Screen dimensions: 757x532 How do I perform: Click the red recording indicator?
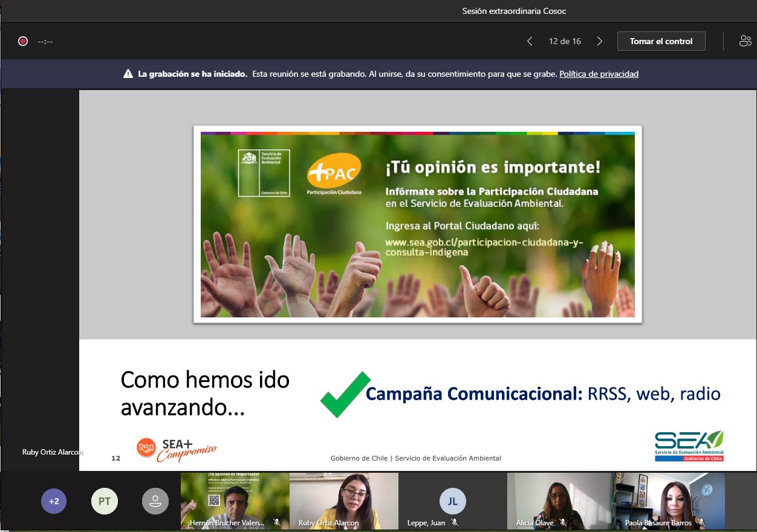(23, 41)
